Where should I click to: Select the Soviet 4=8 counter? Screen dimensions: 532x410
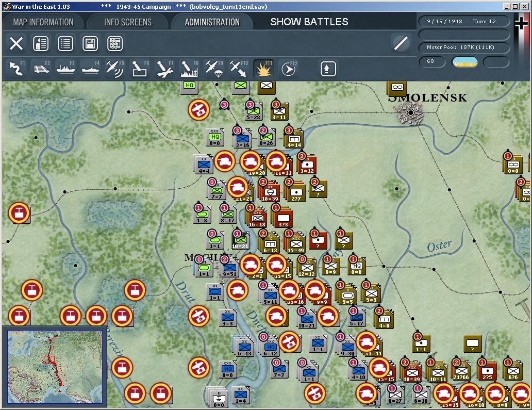point(384,320)
